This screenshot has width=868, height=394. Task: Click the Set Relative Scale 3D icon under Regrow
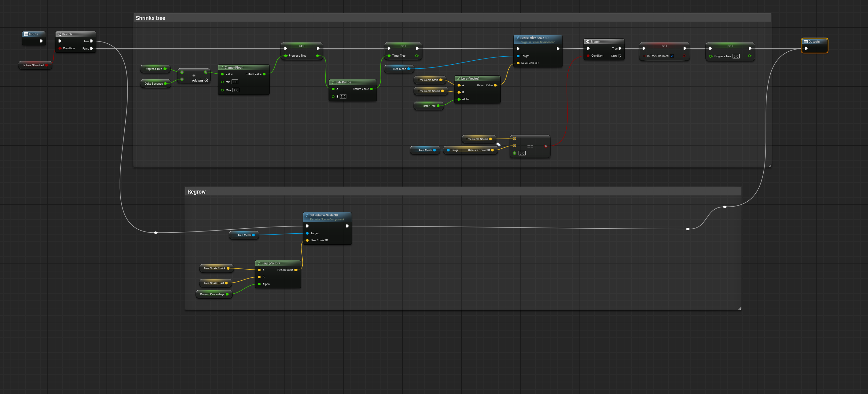click(307, 215)
